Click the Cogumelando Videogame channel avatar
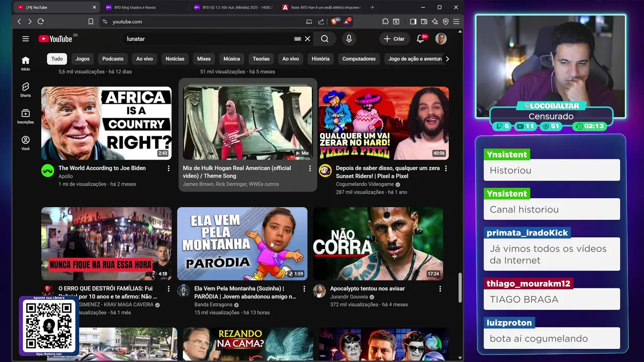Screen dimensions: 644x362 coord(325,170)
